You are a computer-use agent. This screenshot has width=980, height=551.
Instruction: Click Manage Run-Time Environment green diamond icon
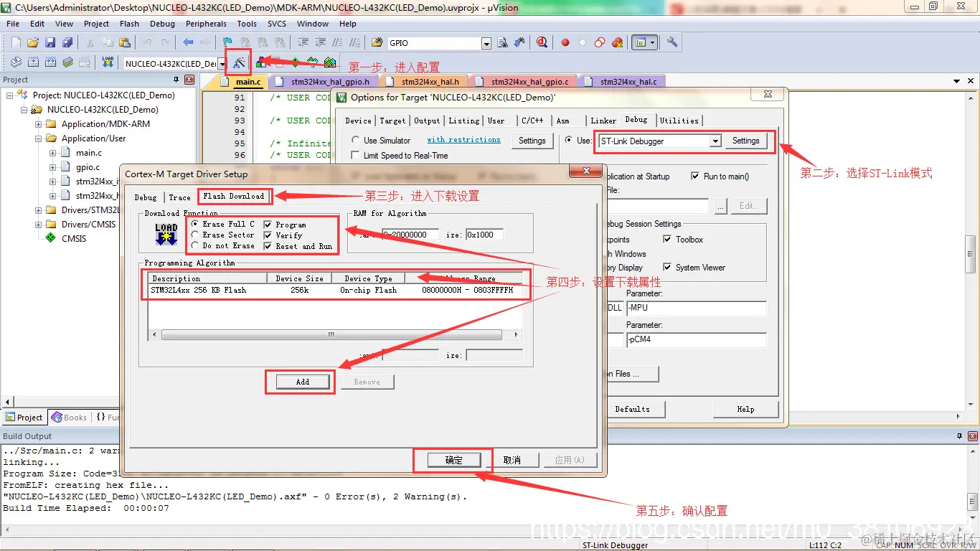pos(295,63)
